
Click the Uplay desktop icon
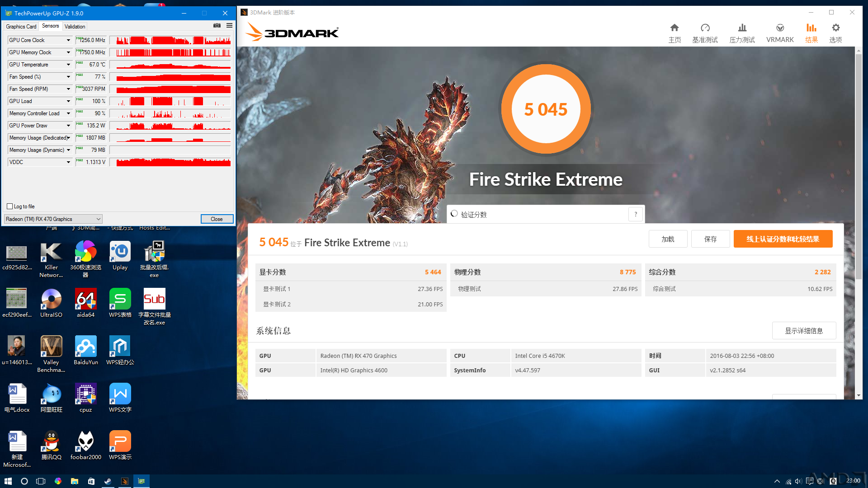point(120,256)
